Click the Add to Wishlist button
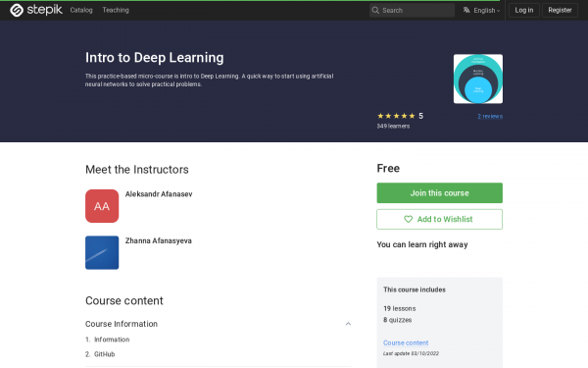 pos(439,219)
